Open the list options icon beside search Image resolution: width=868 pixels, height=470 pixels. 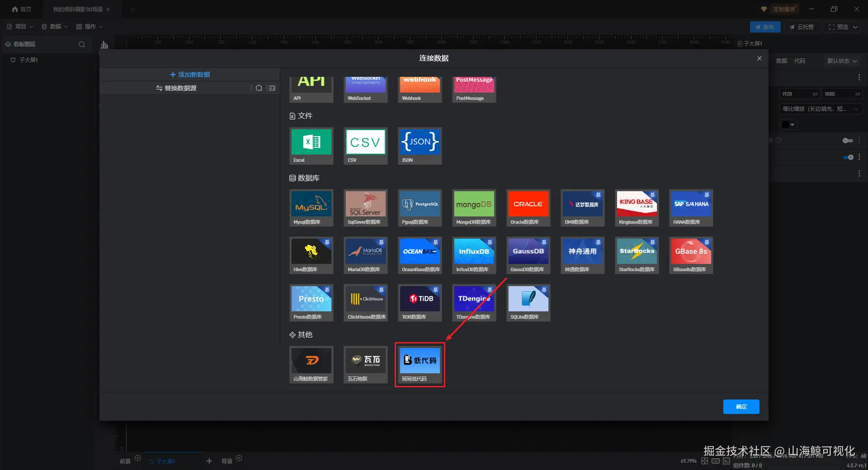(x=272, y=88)
